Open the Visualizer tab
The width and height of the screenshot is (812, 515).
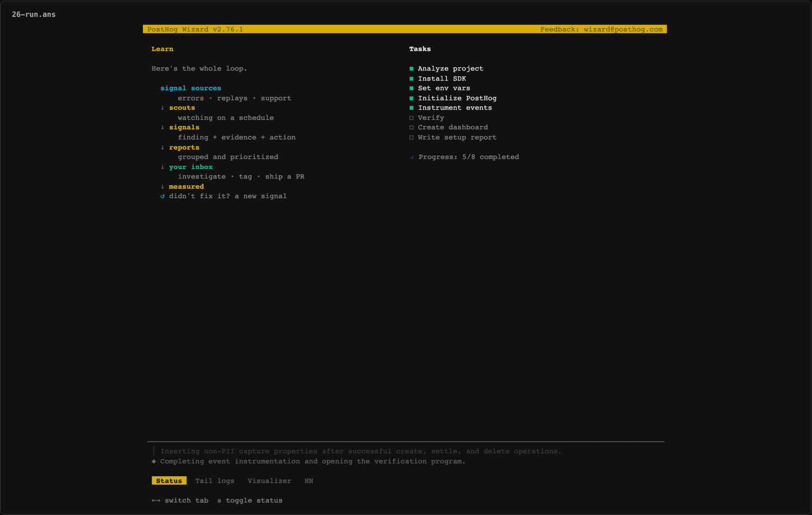[269, 481]
